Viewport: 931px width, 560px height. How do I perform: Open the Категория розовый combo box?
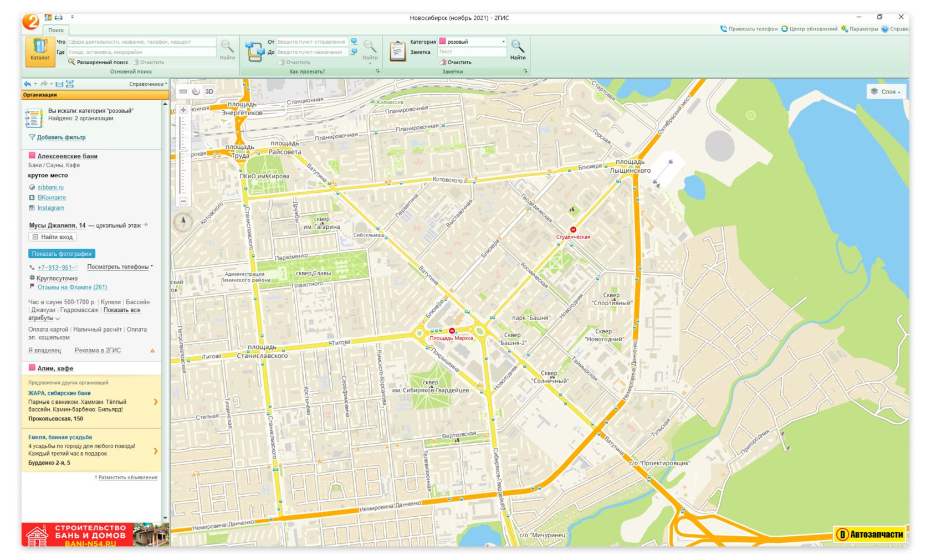(x=473, y=42)
